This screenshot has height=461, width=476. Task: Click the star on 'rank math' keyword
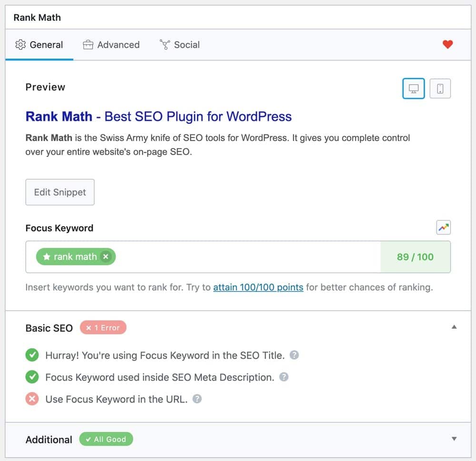47,257
